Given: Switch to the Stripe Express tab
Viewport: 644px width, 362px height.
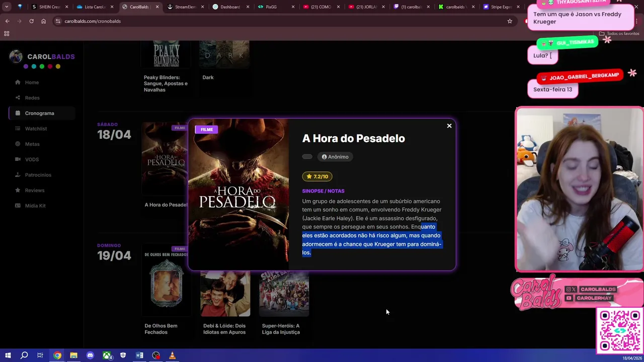Looking at the screenshot, I should 501,7.
